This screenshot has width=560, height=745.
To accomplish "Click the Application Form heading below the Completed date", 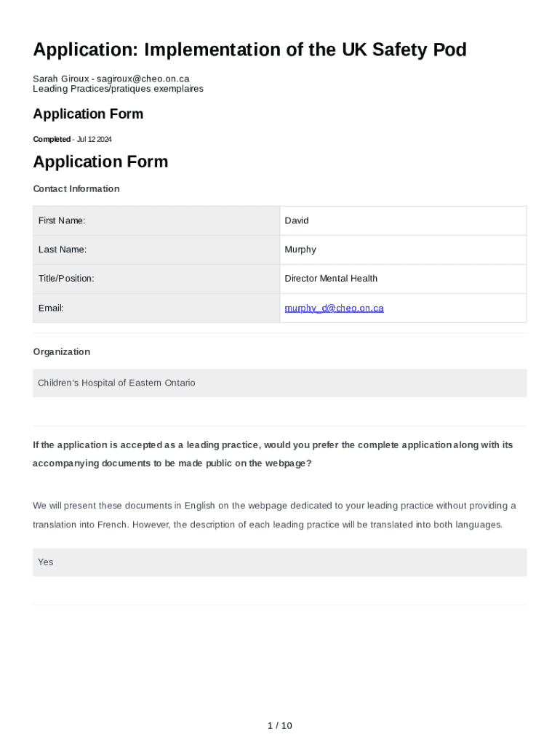I will 100,162.
